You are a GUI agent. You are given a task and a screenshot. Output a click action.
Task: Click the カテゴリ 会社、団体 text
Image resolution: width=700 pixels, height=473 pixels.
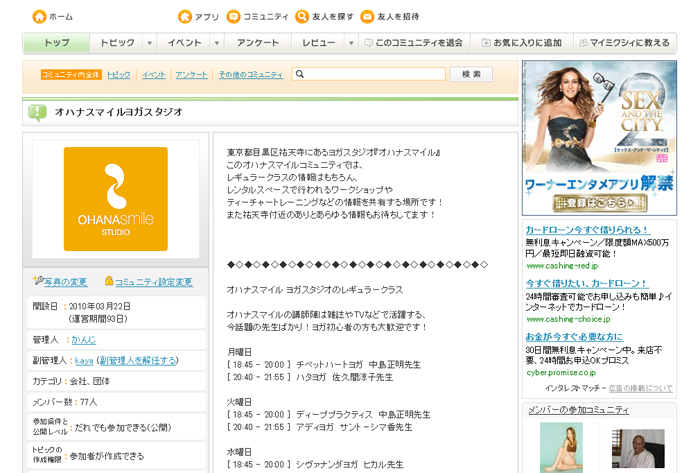click(71, 381)
